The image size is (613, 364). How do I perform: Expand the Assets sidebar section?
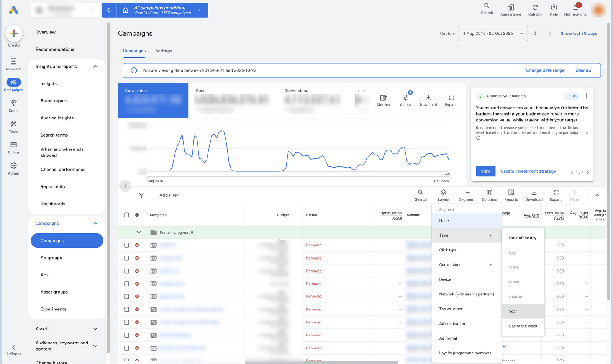tap(95, 329)
